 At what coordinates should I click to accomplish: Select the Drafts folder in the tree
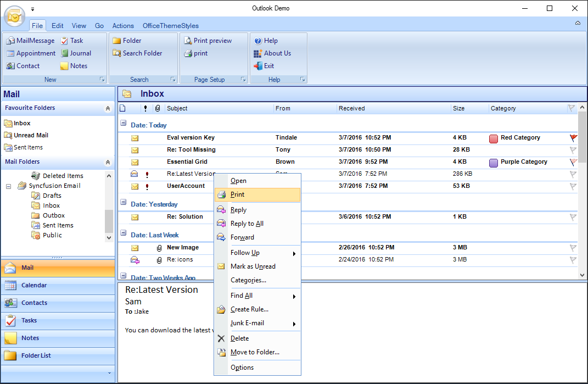[x=47, y=196]
